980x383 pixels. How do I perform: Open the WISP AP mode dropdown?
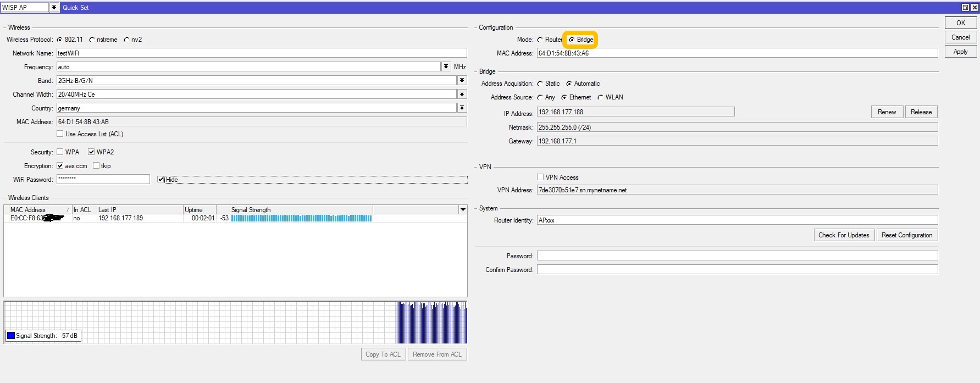[54, 7]
